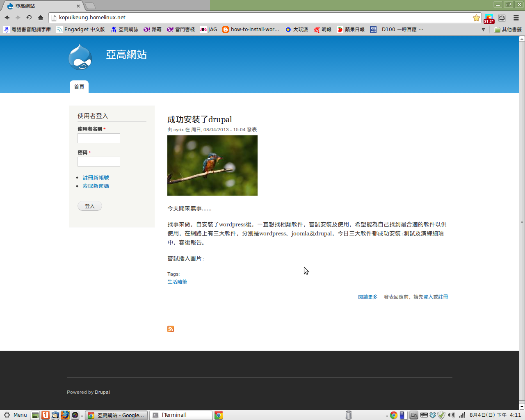The width and height of the screenshot is (525, 420).
Task: Open the 31.2° weather extension icon
Action: coord(489,19)
